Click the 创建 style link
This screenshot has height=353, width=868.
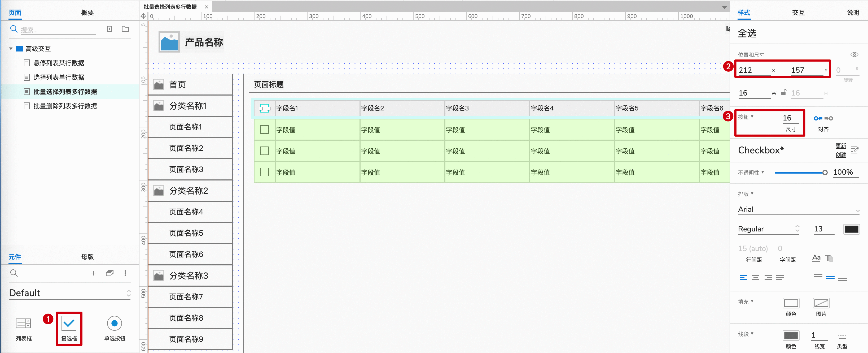(x=841, y=154)
